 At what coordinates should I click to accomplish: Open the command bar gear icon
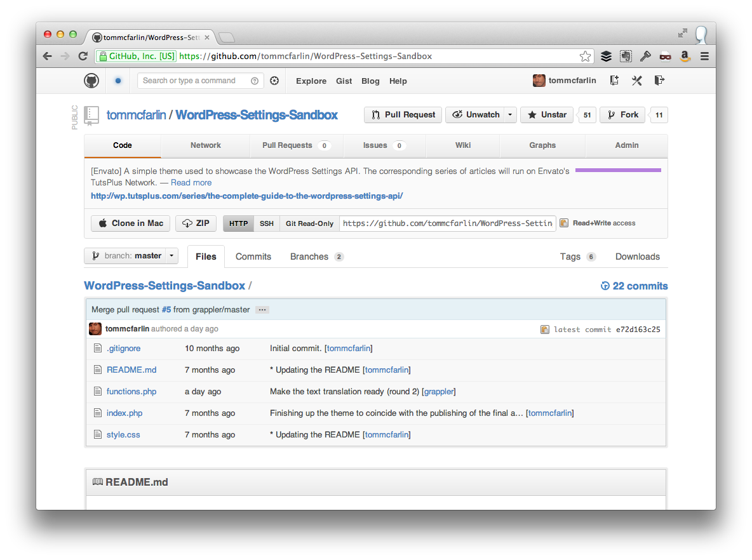(274, 81)
